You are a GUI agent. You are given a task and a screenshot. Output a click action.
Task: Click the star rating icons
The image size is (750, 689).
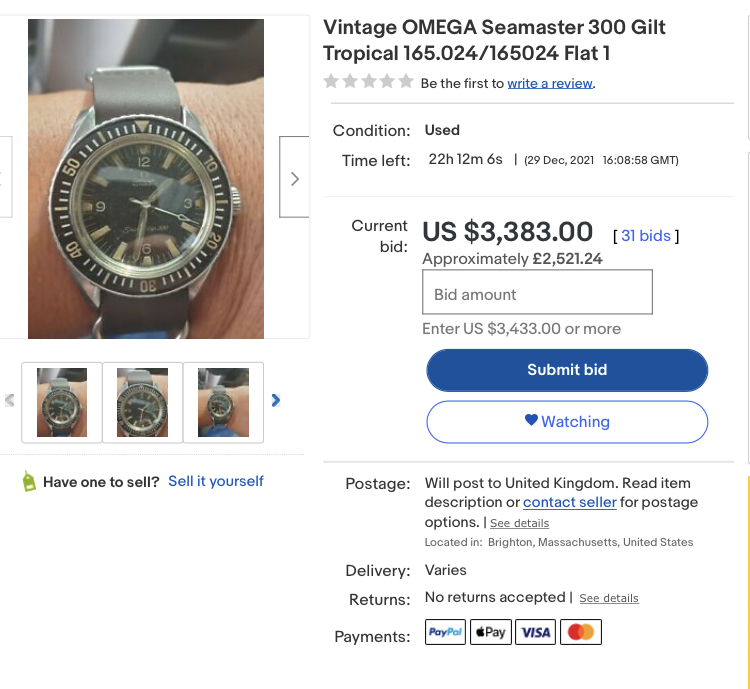[368, 82]
